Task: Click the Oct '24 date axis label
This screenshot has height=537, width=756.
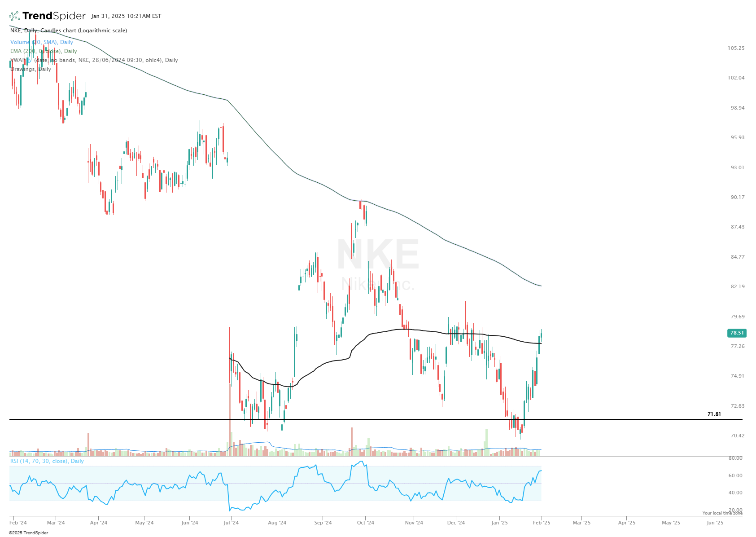Action: point(366,523)
